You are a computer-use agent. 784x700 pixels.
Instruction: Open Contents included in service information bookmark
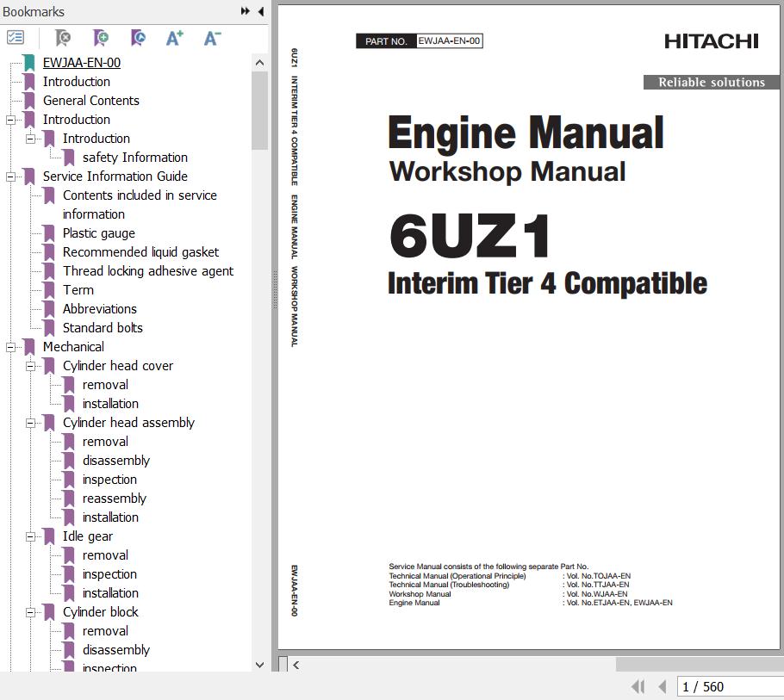coord(140,204)
